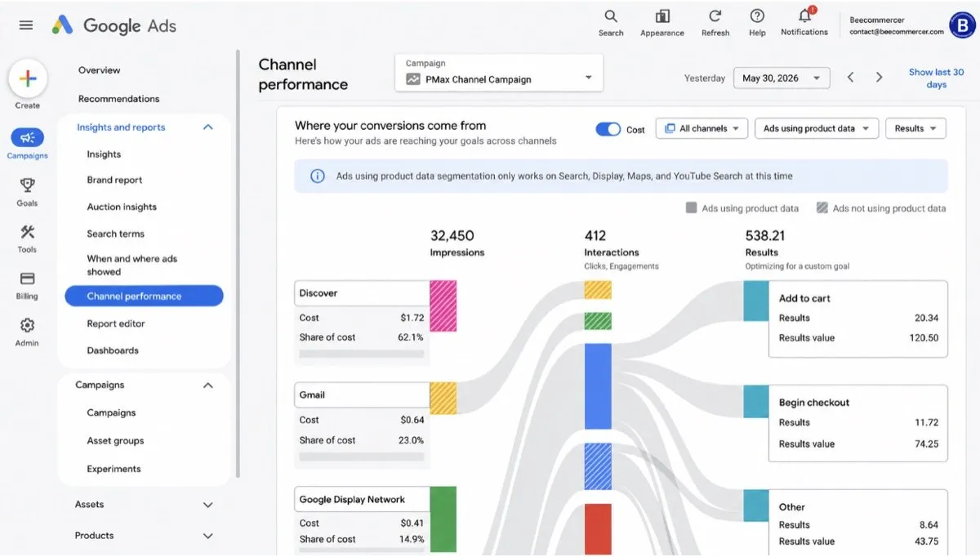Select the Google Display Network card
This screenshot has height=557, width=980.
pos(362,521)
